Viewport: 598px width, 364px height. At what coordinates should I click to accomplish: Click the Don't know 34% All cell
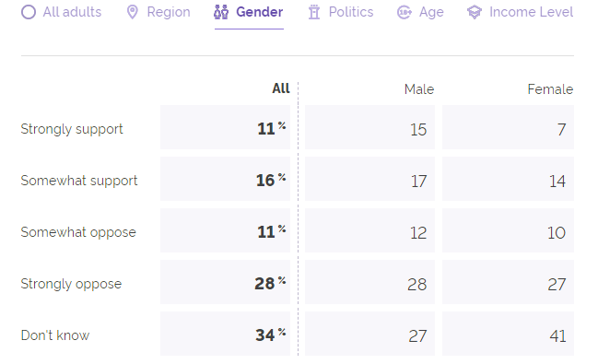225,334
